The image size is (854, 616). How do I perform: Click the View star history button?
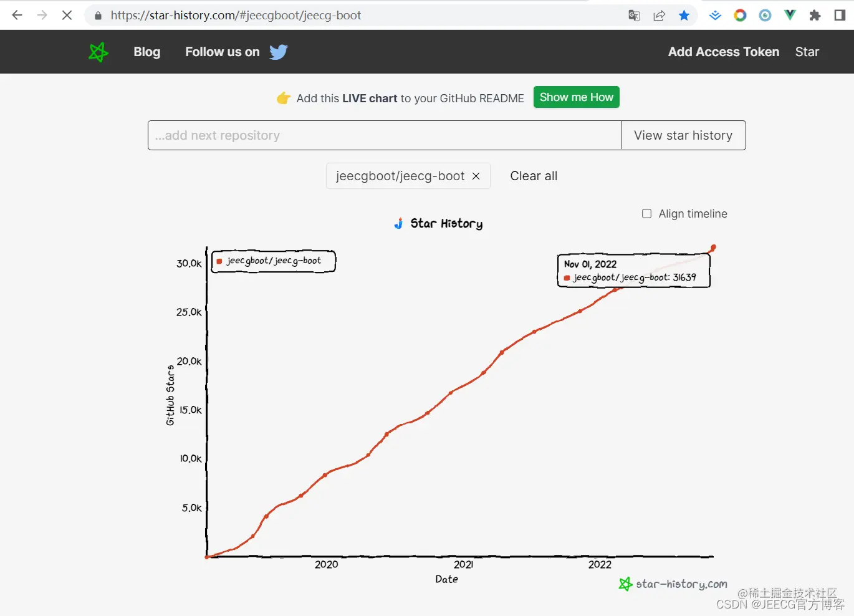point(683,135)
